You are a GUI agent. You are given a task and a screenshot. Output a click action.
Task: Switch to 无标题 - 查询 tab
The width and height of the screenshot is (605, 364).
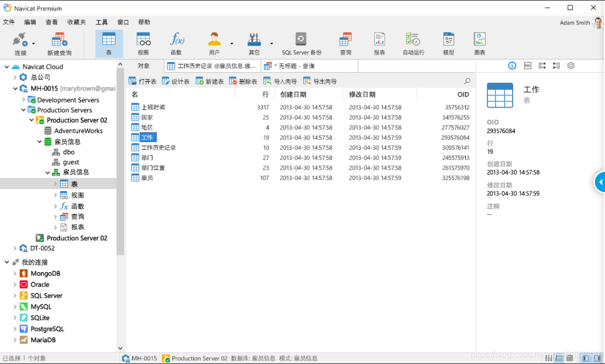point(310,66)
